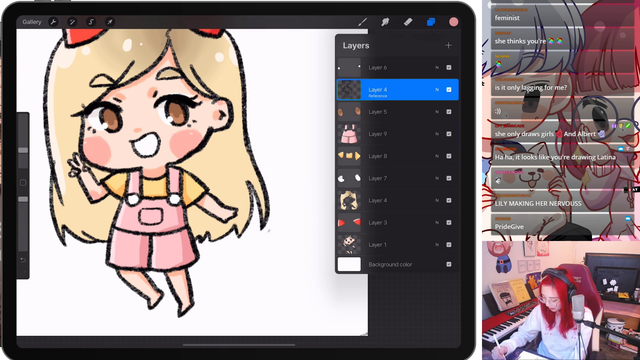Toggle visibility checkbox of Layer 5
Viewport: 640px width, 360px height.
point(449,112)
